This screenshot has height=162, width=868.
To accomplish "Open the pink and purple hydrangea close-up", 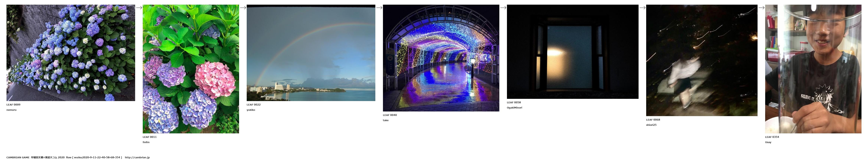I will click(x=191, y=69).
